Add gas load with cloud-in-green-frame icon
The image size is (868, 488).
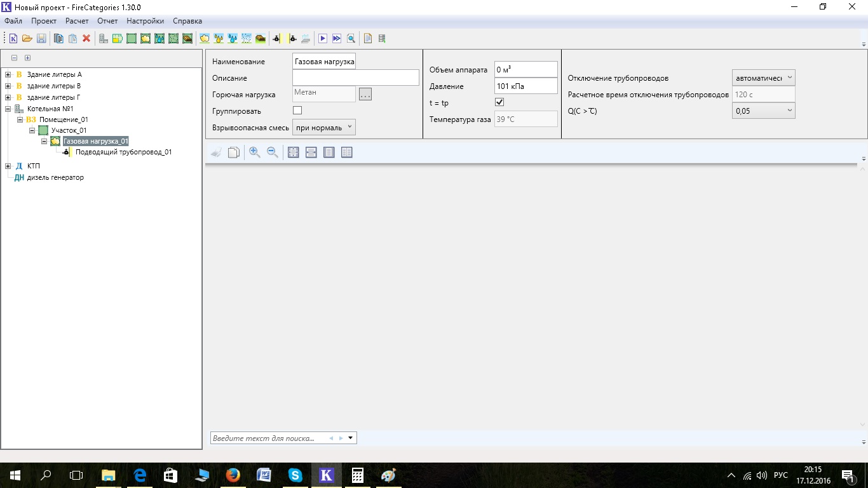(x=146, y=38)
